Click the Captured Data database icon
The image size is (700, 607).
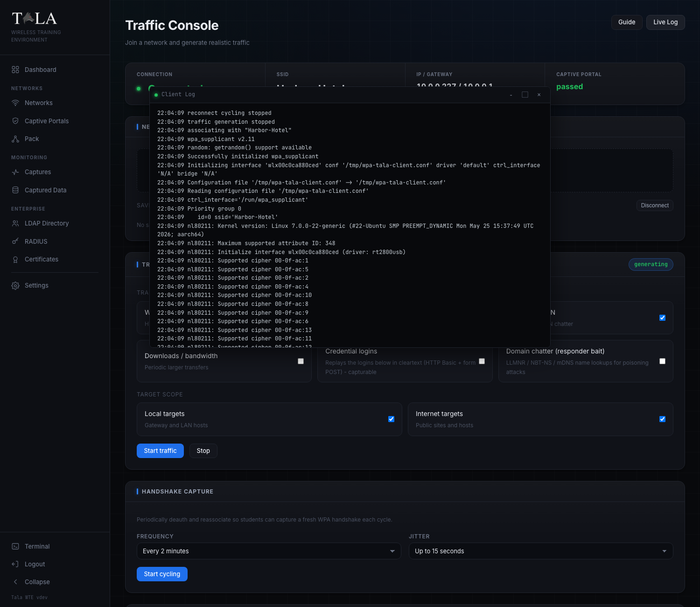pos(15,190)
